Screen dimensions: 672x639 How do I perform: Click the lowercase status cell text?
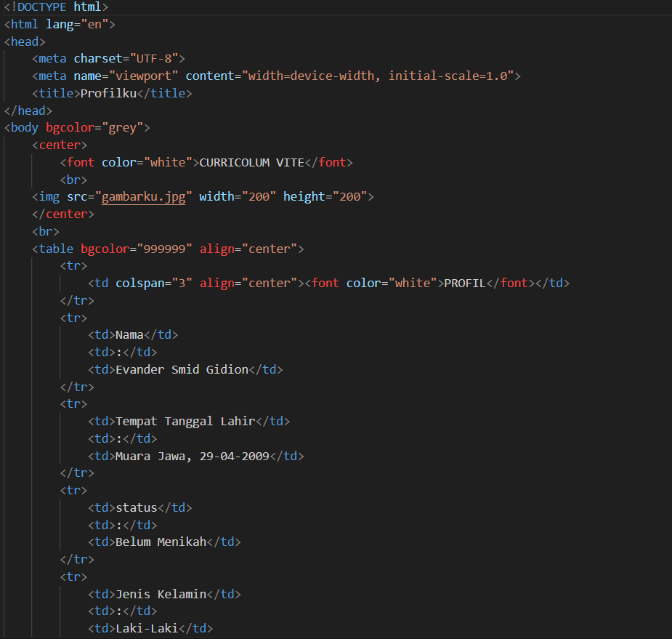click(137, 508)
